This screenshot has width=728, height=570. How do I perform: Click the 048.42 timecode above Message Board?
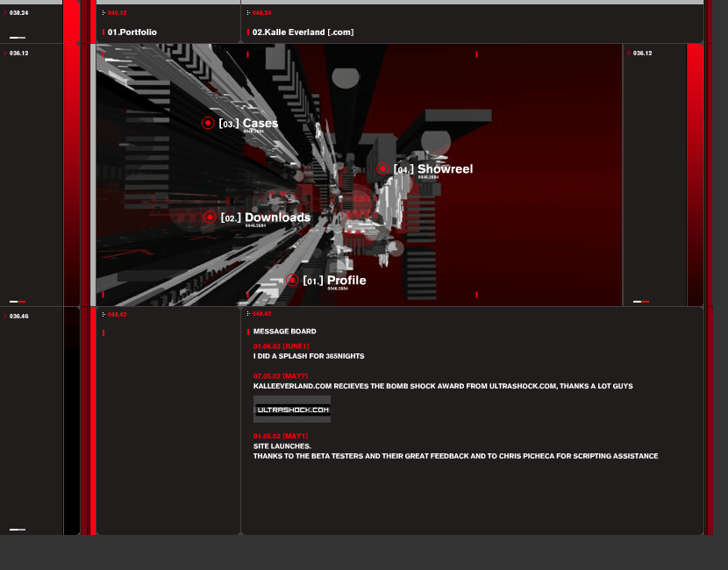point(262,314)
